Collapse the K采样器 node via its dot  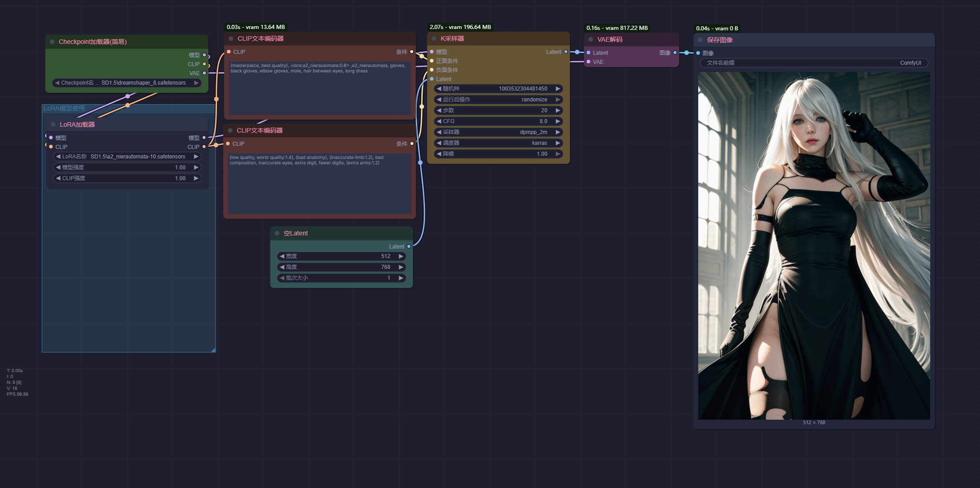click(434, 39)
